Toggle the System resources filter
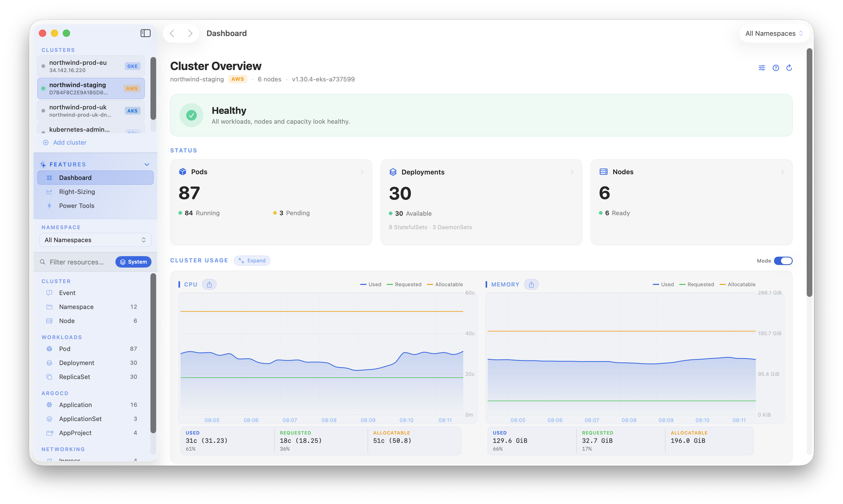 pos(133,262)
